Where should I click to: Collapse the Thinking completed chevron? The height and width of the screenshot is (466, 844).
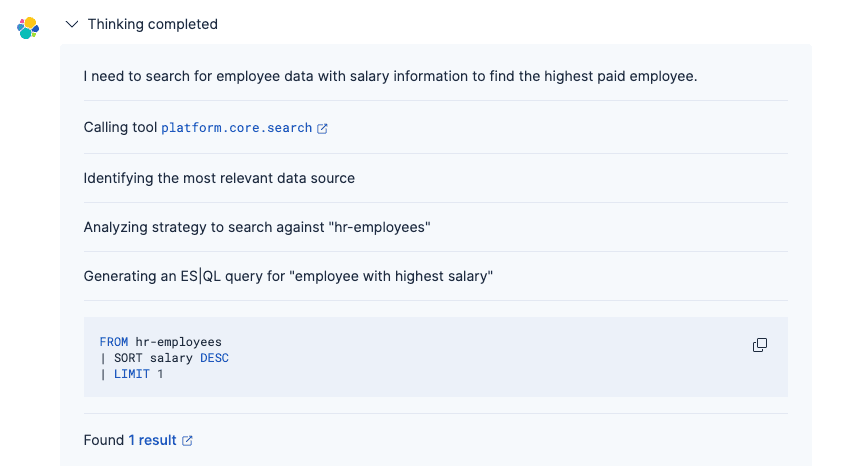(x=72, y=24)
